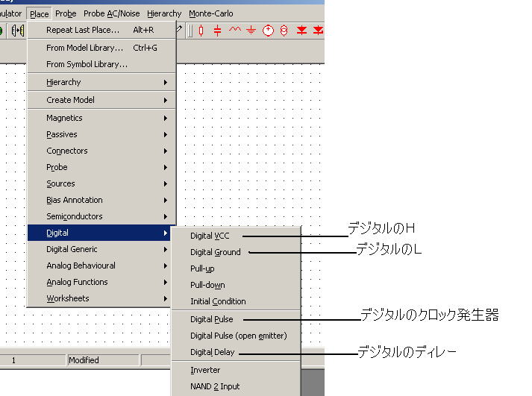Click the Modified status bar field
The height and width of the screenshot is (396, 532).
104,360
